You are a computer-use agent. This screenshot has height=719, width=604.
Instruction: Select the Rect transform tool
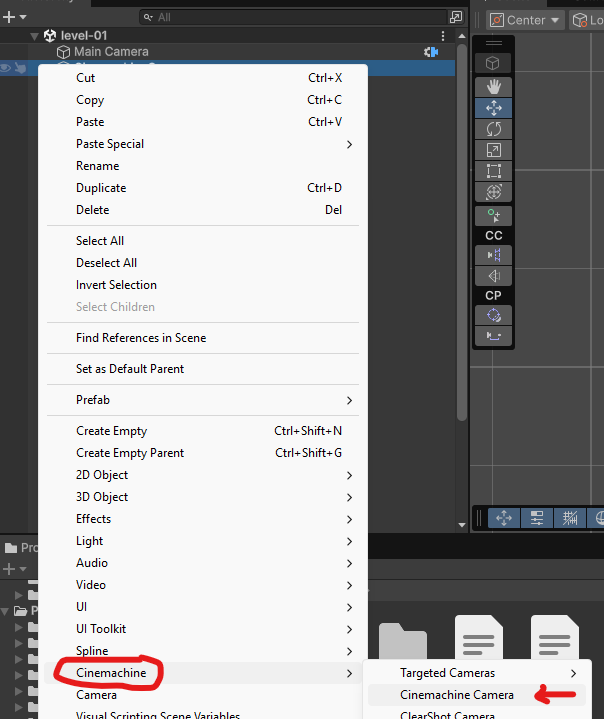click(x=493, y=171)
